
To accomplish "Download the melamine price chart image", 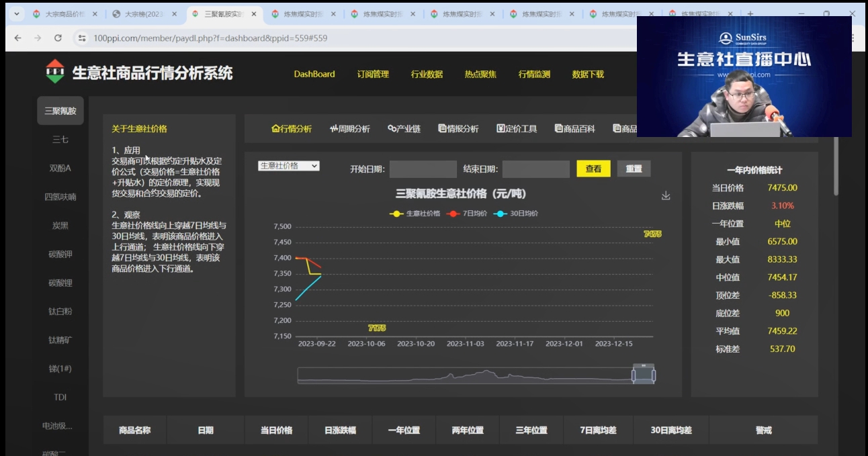I will pyautogui.click(x=666, y=195).
